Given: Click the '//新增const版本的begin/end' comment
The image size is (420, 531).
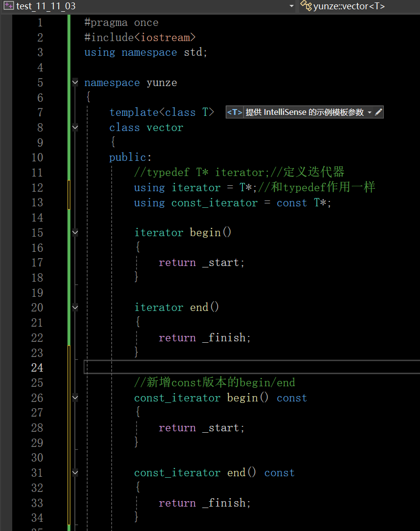Looking at the screenshot, I should 215,383.
